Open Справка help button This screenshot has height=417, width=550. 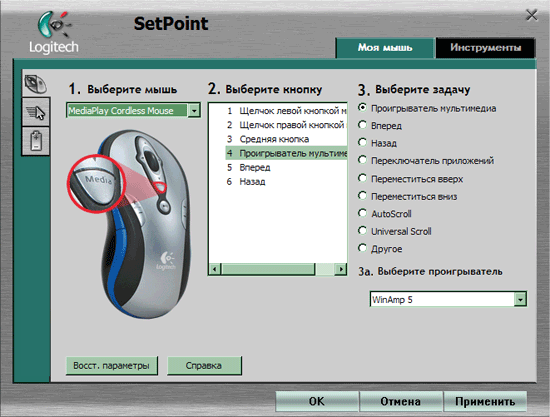204,365
